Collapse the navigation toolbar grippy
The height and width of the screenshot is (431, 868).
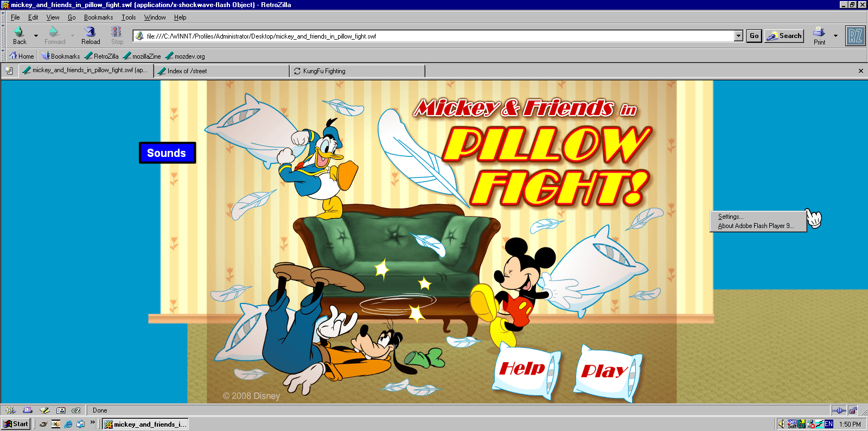coord(3,36)
